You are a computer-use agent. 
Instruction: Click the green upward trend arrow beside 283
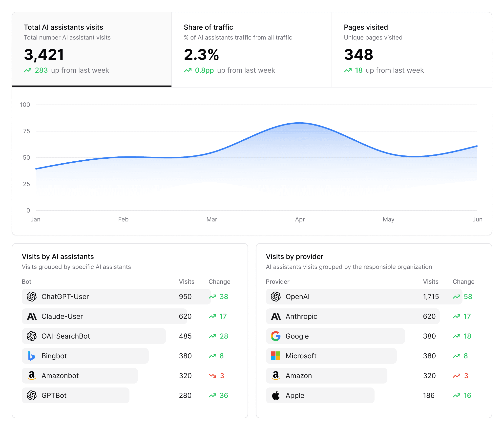(28, 70)
